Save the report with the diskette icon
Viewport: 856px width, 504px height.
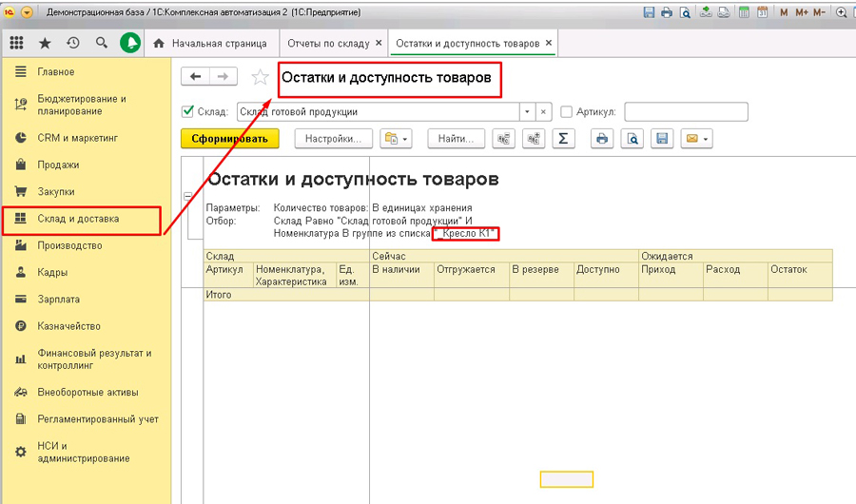click(x=662, y=139)
